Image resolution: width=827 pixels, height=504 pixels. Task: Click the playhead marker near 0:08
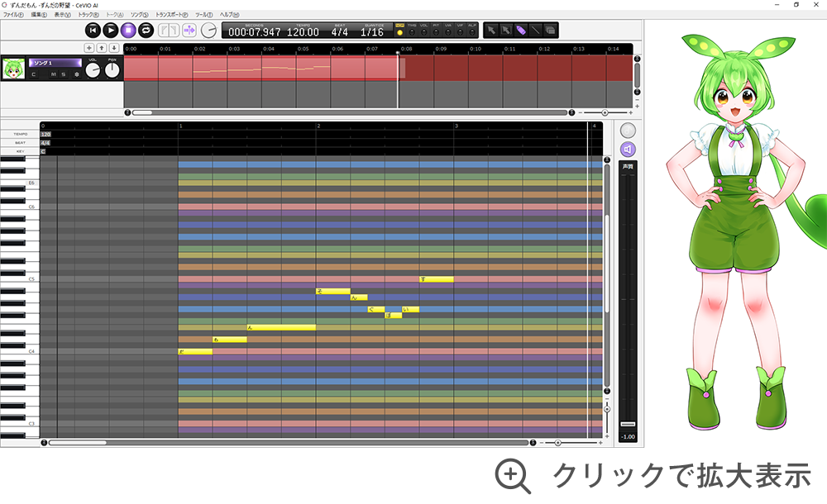(x=398, y=53)
